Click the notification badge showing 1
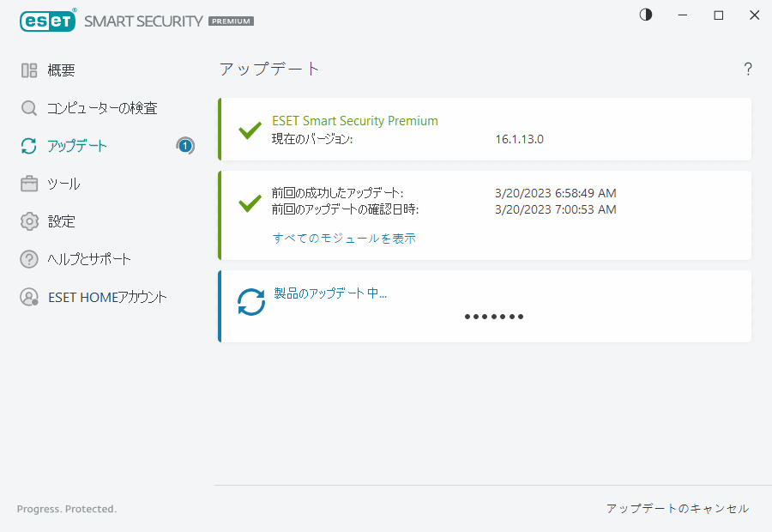The height and width of the screenshot is (532, 772). click(185, 146)
